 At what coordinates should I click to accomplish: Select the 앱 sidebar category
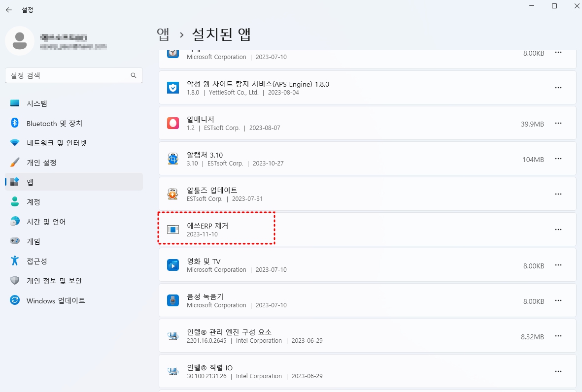click(74, 182)
